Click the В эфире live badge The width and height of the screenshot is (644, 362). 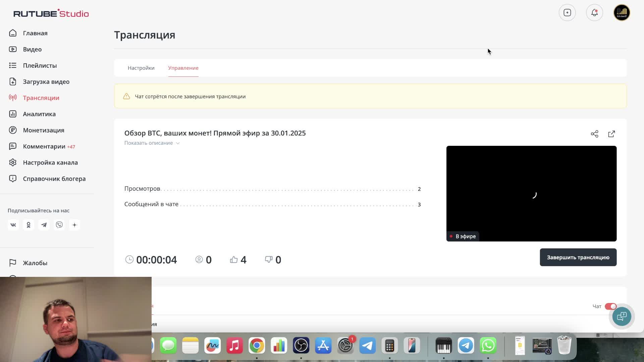pos(463,236)
